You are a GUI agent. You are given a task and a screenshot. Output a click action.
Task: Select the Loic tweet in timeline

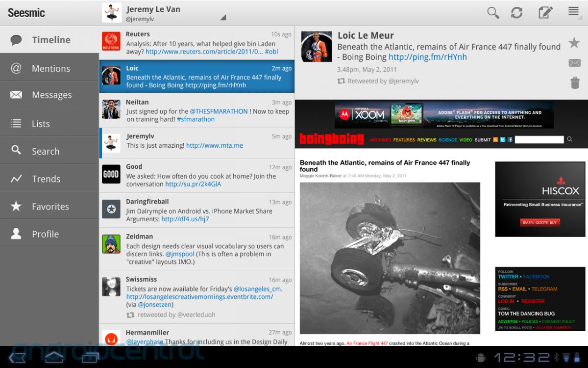[x=196, y=77]
